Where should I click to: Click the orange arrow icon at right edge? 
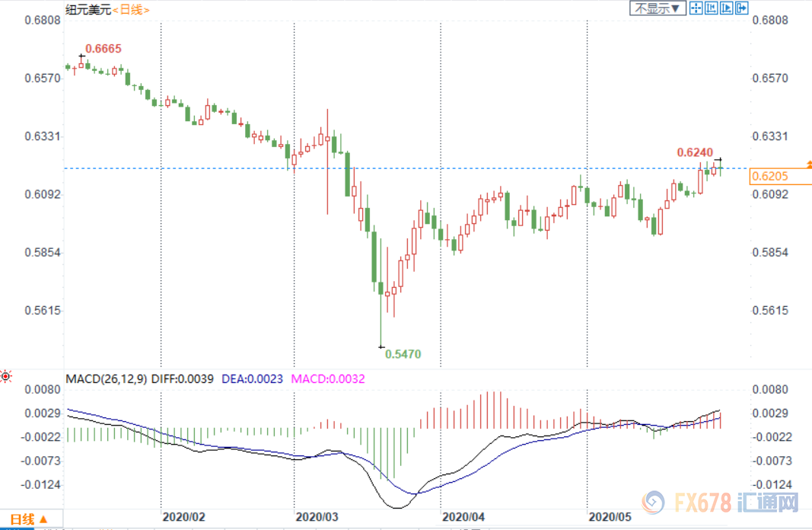pos(809,164)
